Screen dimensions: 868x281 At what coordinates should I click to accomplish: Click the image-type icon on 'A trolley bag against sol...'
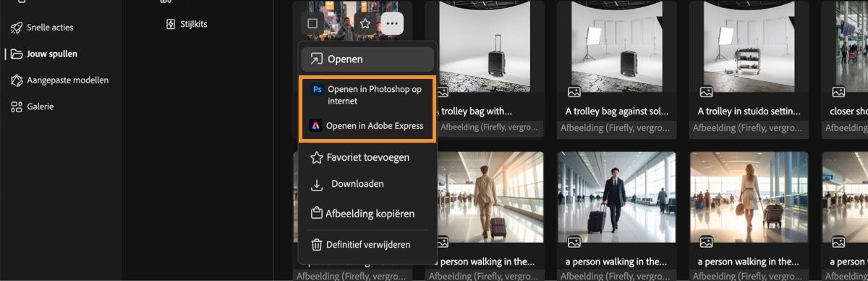coord(574,92)
